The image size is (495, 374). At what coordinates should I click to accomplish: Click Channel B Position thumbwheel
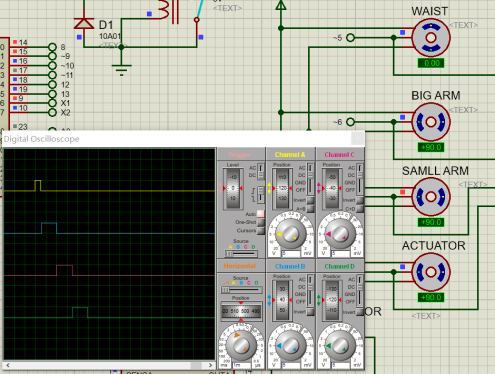282,300
